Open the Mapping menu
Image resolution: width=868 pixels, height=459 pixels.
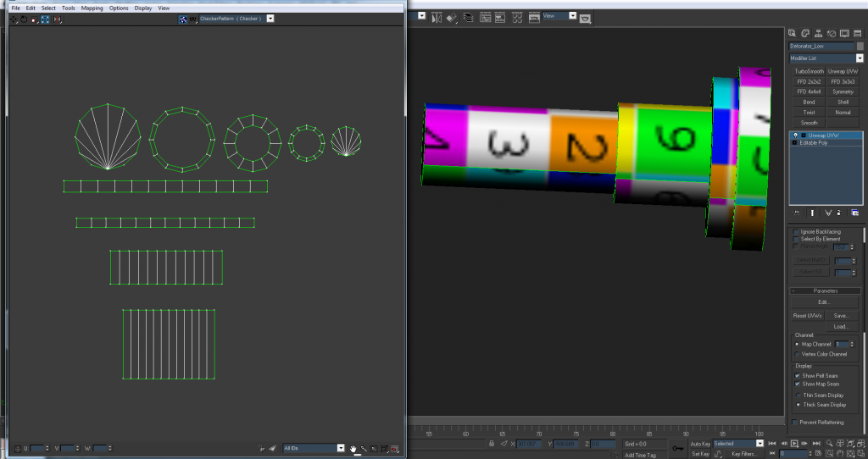pyautogui.click(x=92, y=8)
